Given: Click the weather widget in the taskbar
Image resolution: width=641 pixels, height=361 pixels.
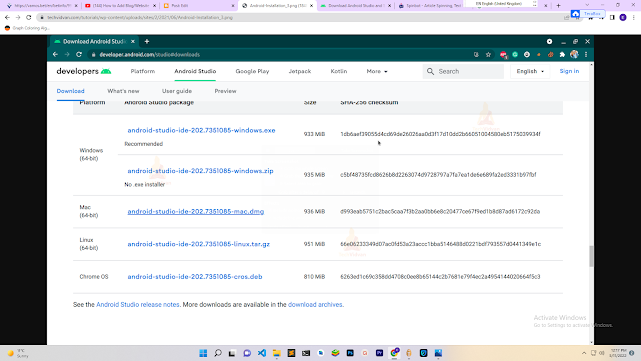Looking at the screenshot, I should [18, 353].
